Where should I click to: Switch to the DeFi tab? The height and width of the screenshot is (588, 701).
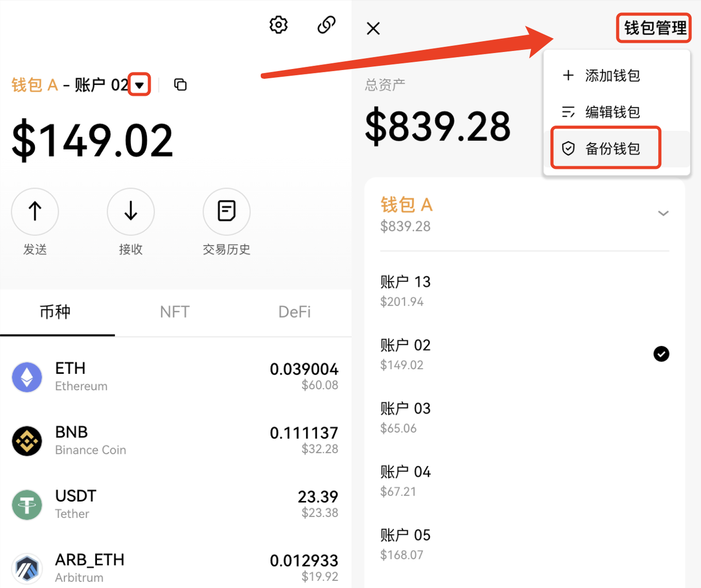point(294,312)
